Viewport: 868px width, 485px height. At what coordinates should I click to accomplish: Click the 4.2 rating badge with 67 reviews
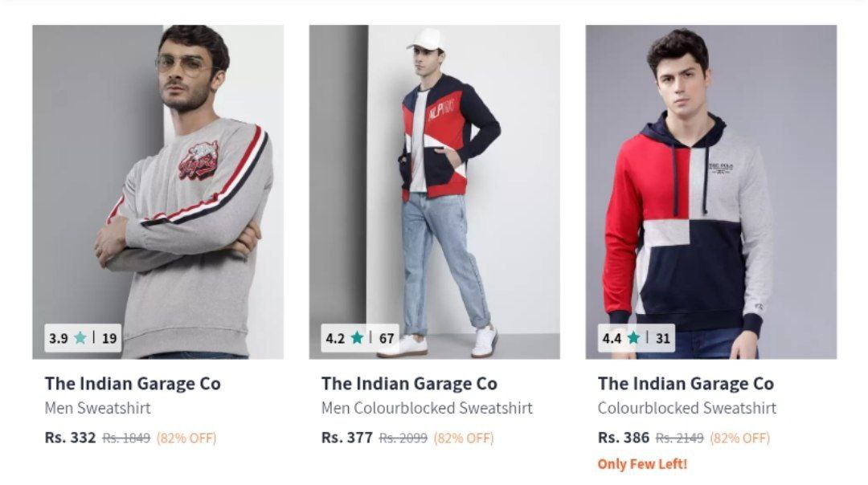pyautogui.click(x=360, y=338)
